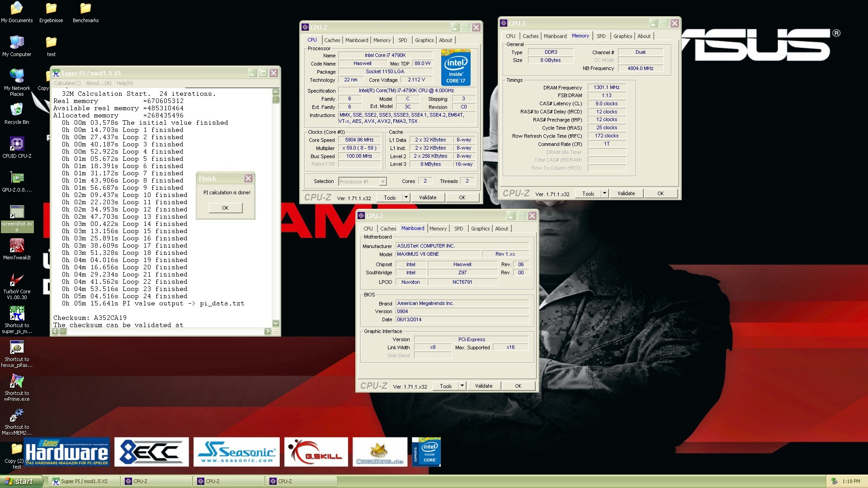Launch TurboV Core V1.00.30 shortcut
This screenshot has width=868, height=488.
(x=17, y=286)
